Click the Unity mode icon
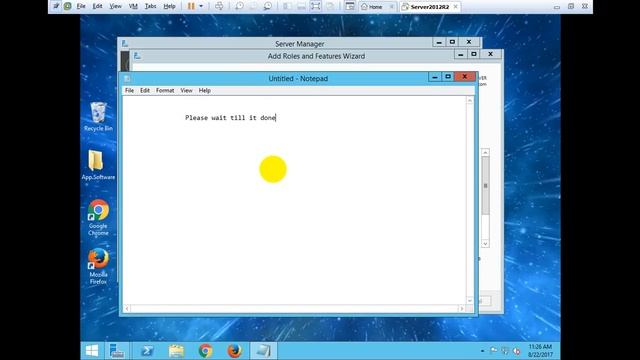 tap(330, 6)
